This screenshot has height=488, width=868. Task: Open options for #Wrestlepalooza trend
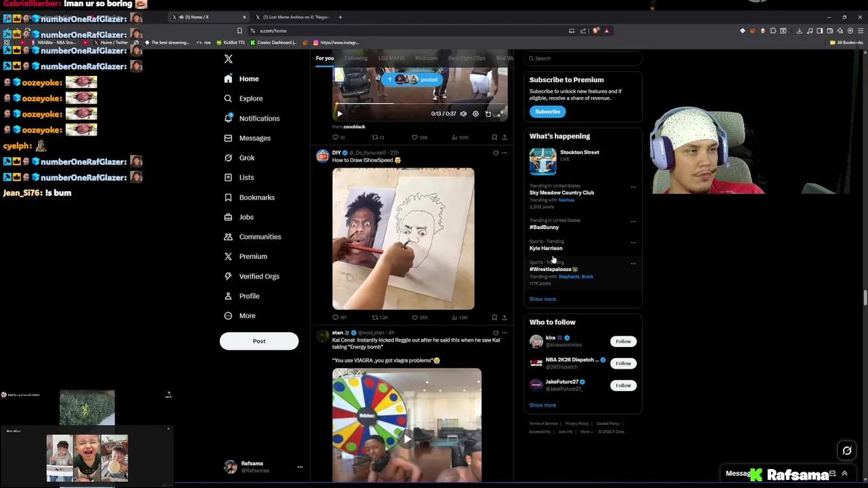[633, 264]
